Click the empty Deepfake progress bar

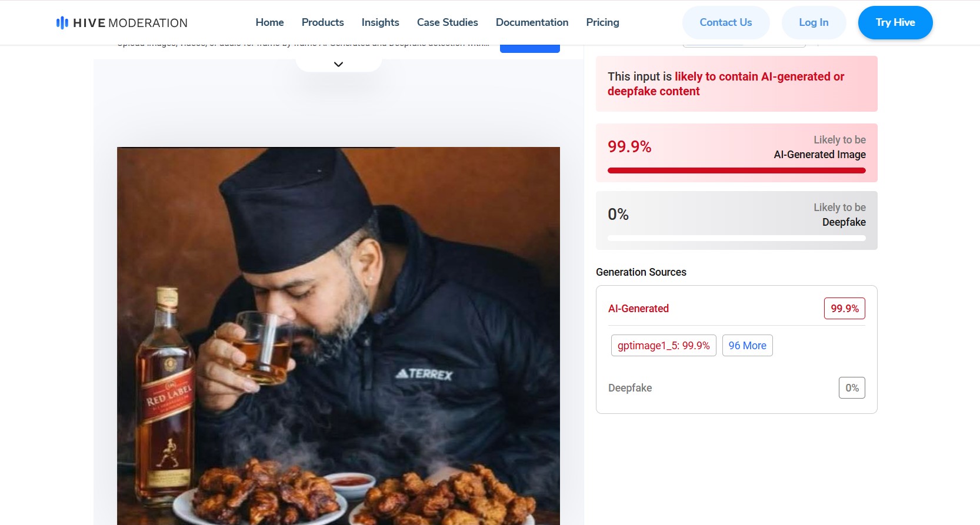point(736,238)
